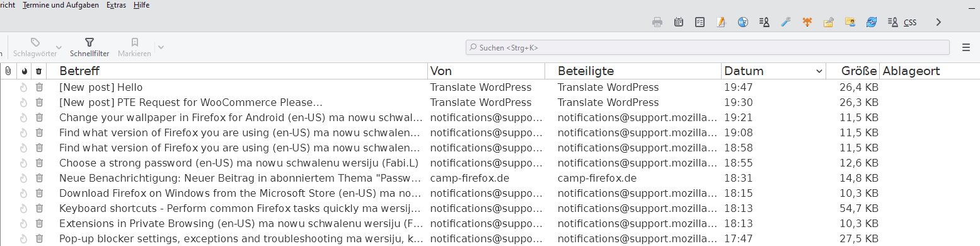Mark "Change your wallpaper" message as junk

(24, 117)
